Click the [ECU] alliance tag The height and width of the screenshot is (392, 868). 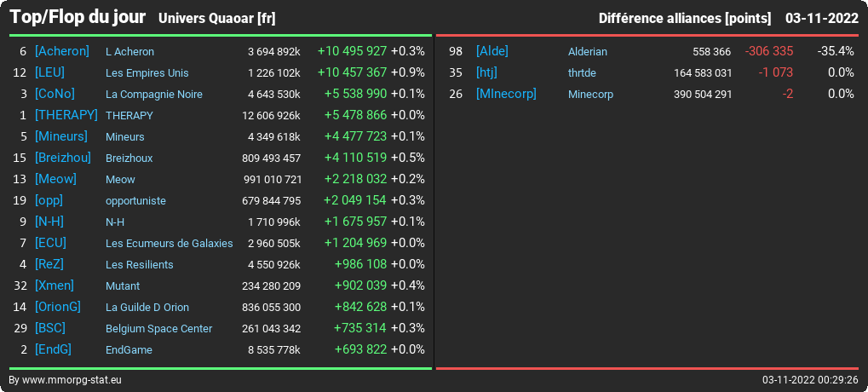pyautogui.click(x=50, y=243)
